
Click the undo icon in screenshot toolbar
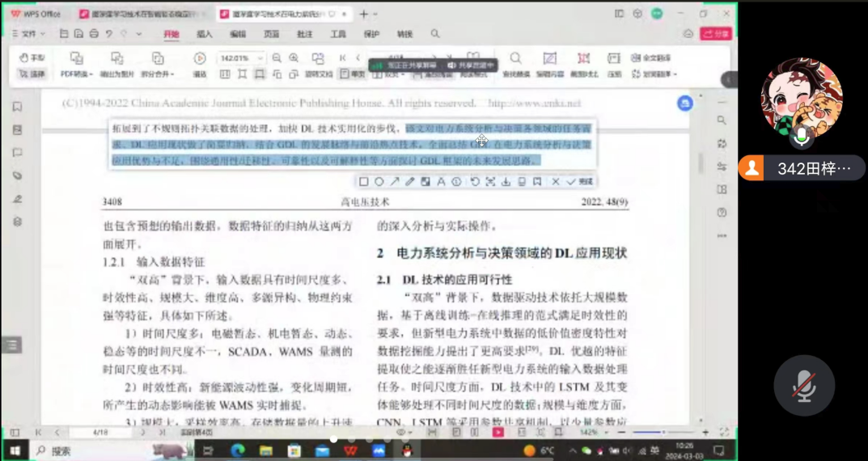(474, 182)
